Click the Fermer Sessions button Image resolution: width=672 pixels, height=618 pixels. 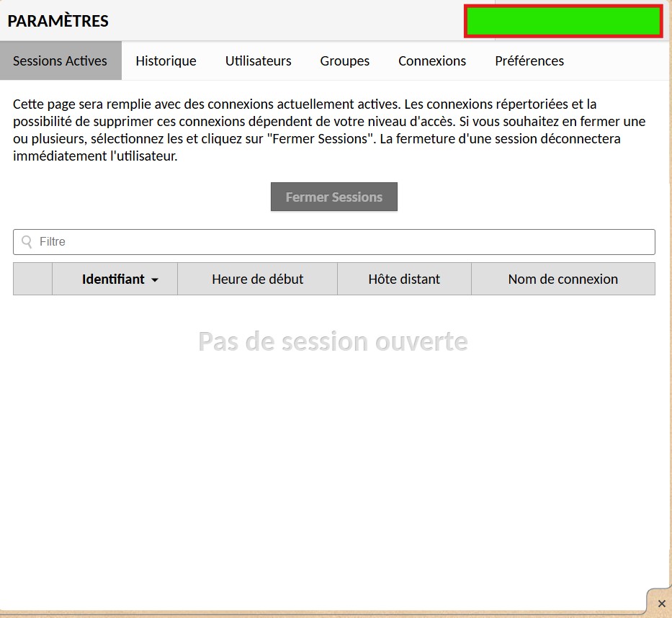(334, 197)
